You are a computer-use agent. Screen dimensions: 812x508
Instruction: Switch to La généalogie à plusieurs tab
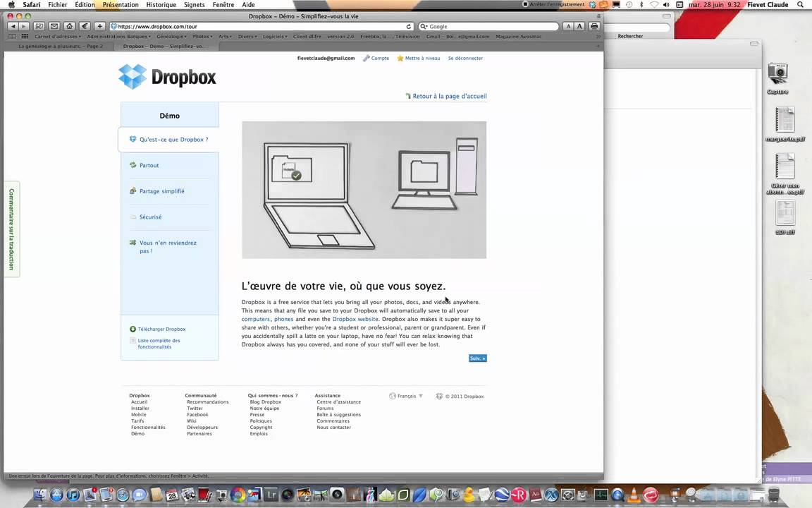[x=61, y=46]
